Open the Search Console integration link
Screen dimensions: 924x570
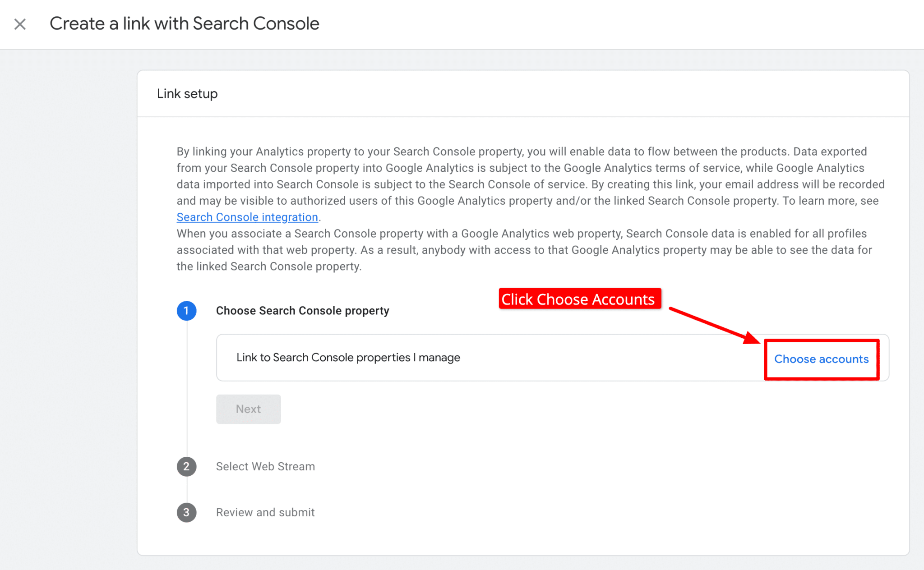[x=247, y=217]
